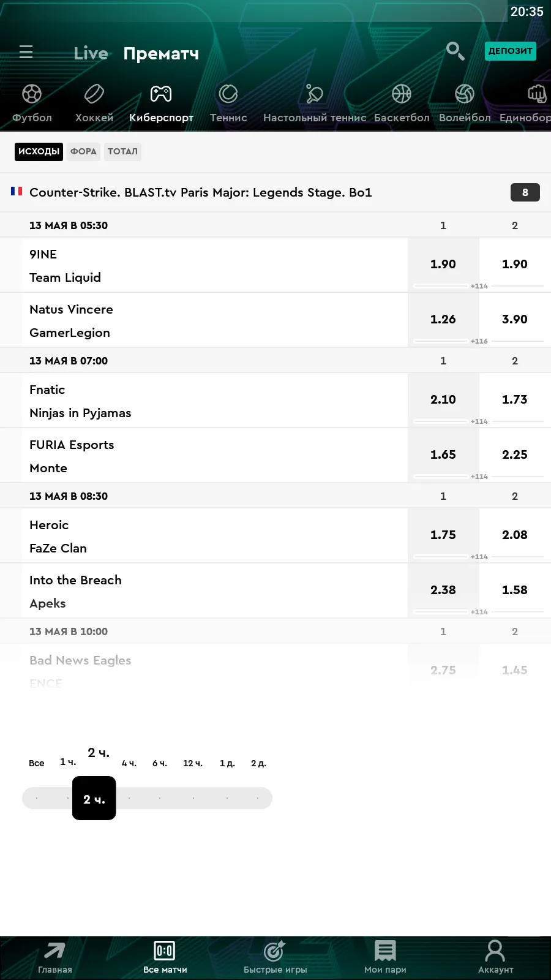Bet on Natus Vincere at 1.26
The width and height of the screenshot is (551, 980).
(x=443, y=319)
